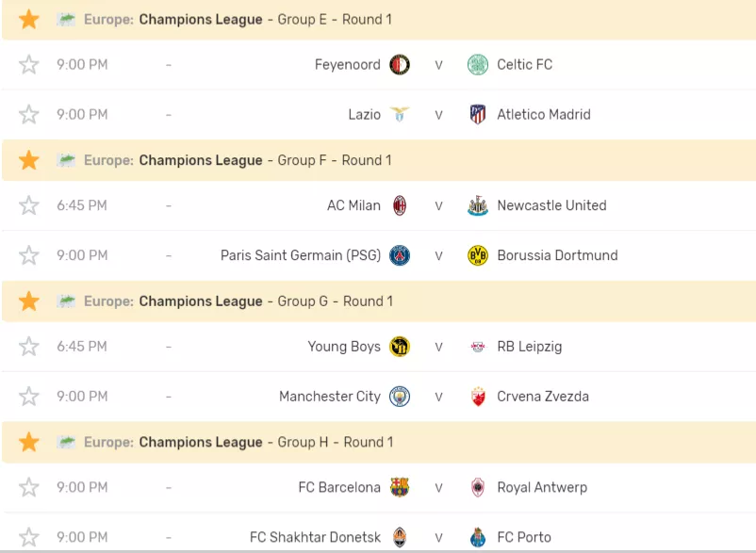Click the FC Porto club crest
This screenshot has width=756, height=553.
(x=478, y=537)
